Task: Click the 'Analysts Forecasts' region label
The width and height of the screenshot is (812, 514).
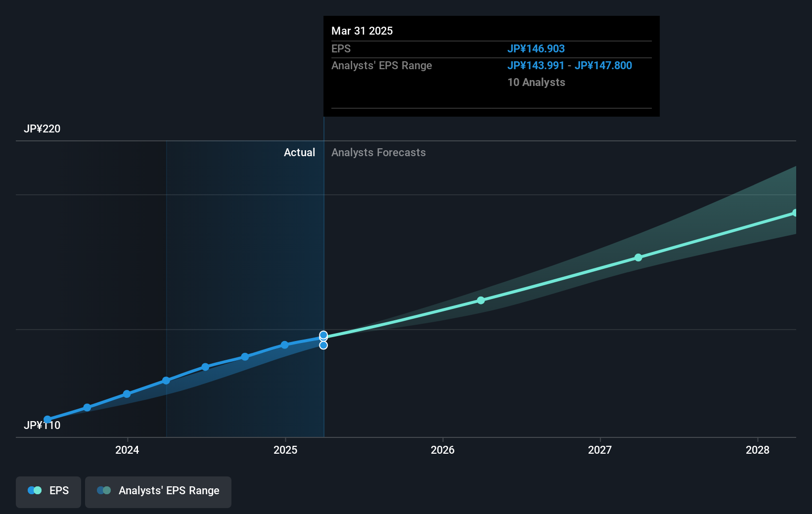Action: pos(378,152)
